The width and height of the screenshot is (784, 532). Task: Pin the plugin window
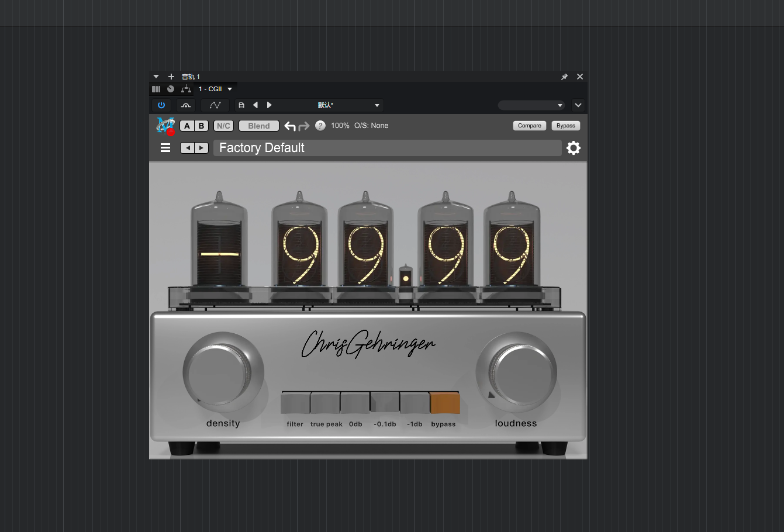point(564,77)
